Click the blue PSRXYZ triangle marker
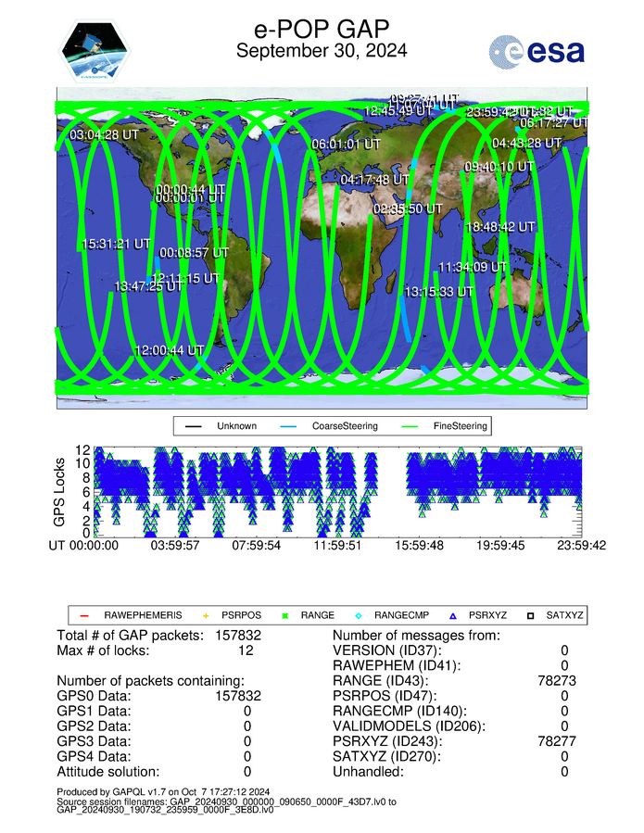Image resolution: width=644 pixels, height=833 pixels. pyautogui.click(x=451, y=614)
